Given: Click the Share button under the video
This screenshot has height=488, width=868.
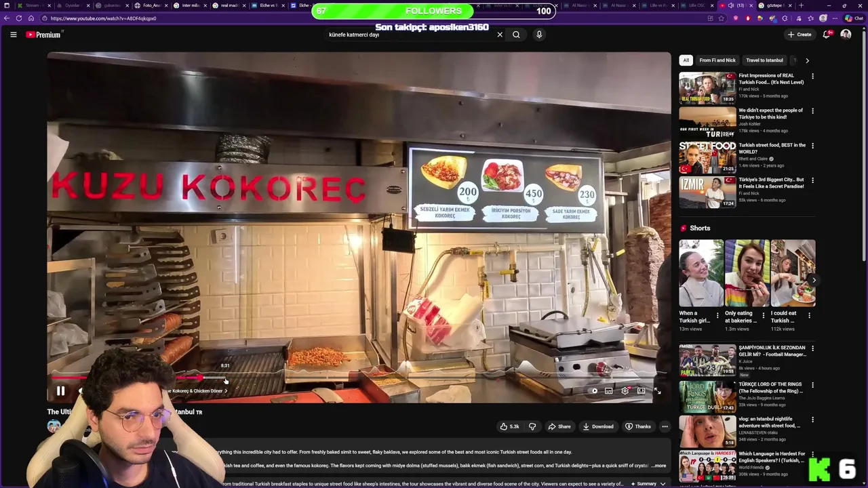Looking at the screenshot, I should (559, 426).
